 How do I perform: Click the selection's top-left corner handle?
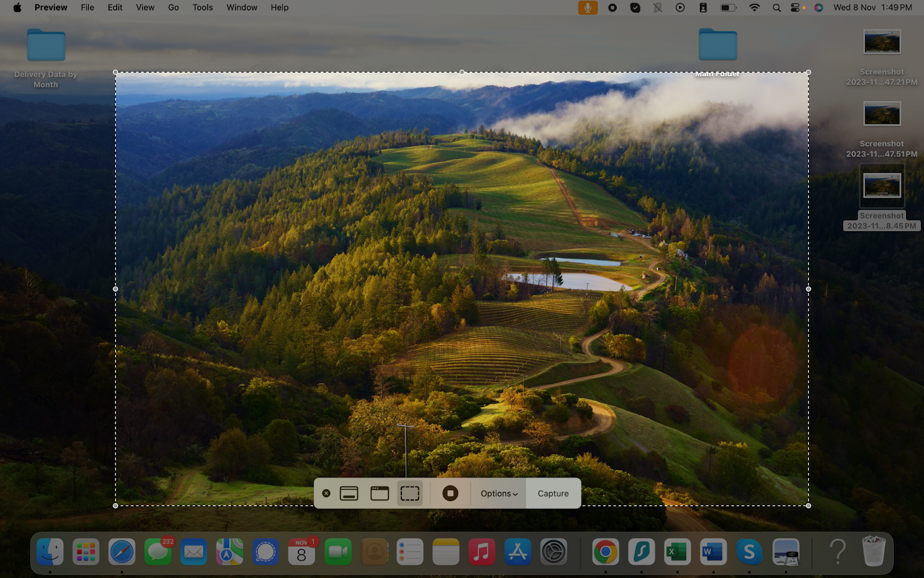click(115, 72)
